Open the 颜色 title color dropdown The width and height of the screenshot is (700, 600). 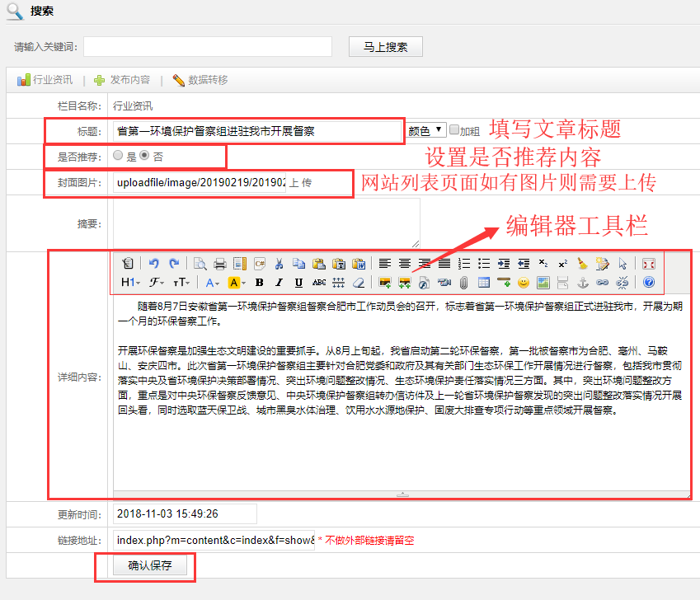[x=426, y=130]
